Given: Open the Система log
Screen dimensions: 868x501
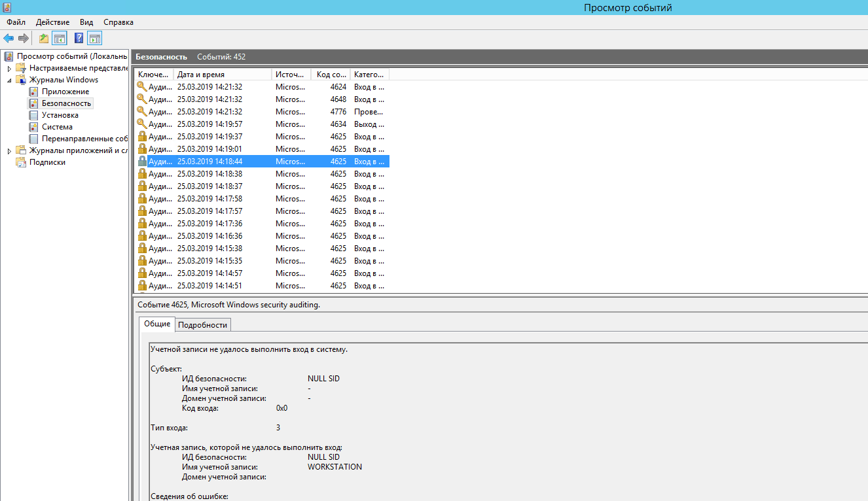Looking at the screenshot, I should coord(50,127).
